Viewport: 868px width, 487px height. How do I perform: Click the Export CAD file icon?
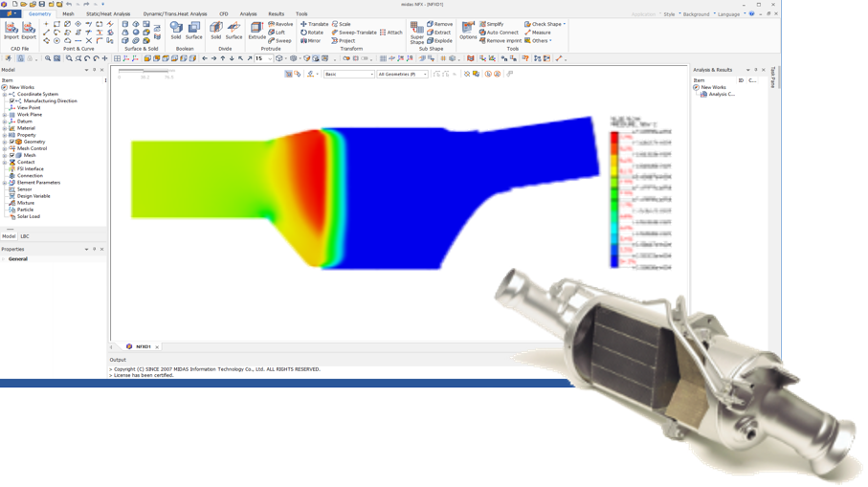click(x=29, y=31)
